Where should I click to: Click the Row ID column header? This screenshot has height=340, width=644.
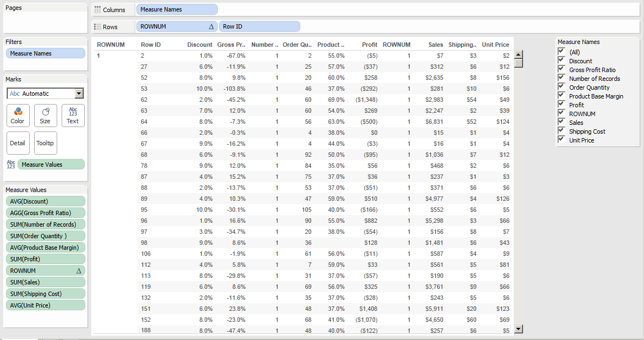[x=151, y=45]
